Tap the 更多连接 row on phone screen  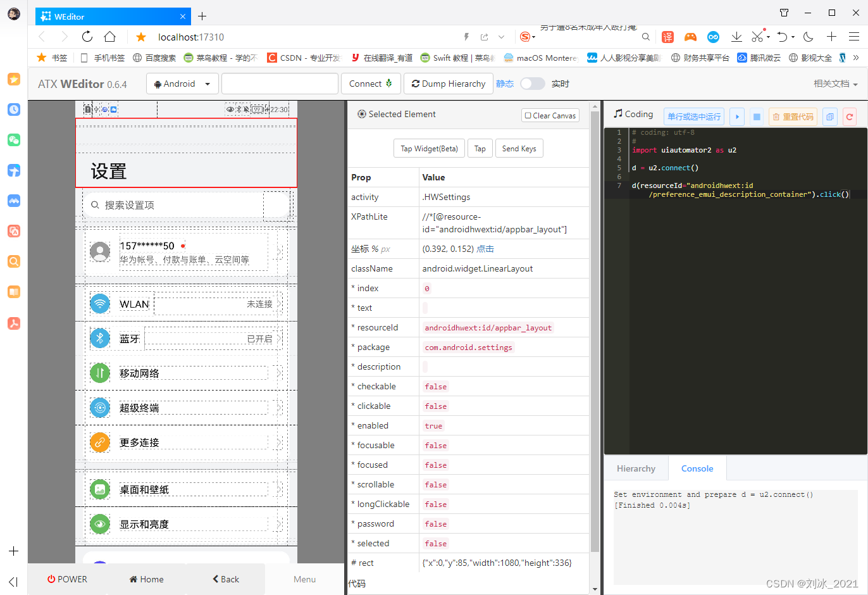tap(186, 442)
